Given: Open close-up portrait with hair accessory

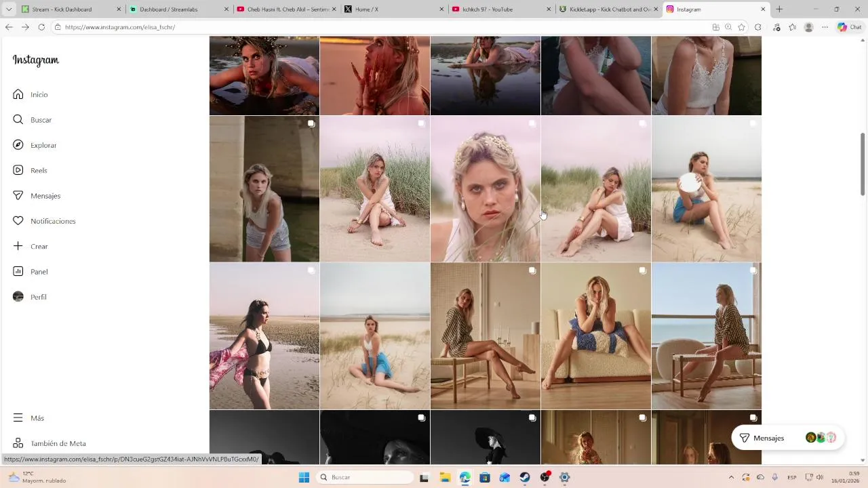Looking at the screenshot, I should pyautogui.click(x=486, y=189).
